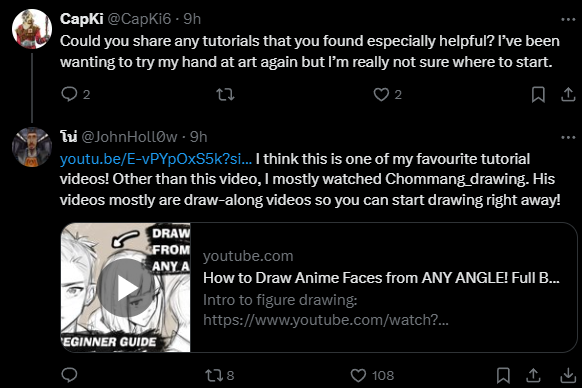
Task: Click the @JohnHoll0w handle
Action: click(x=129, y=137)
